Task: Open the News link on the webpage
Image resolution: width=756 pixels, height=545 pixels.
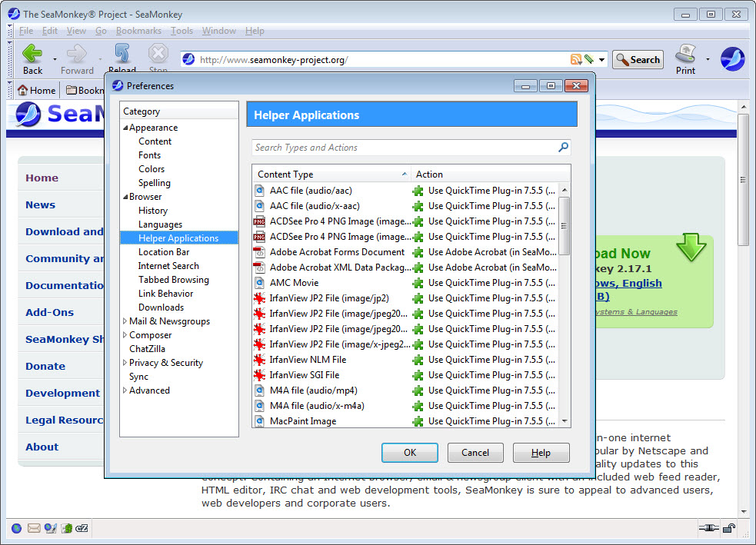Action: point(41,204)
